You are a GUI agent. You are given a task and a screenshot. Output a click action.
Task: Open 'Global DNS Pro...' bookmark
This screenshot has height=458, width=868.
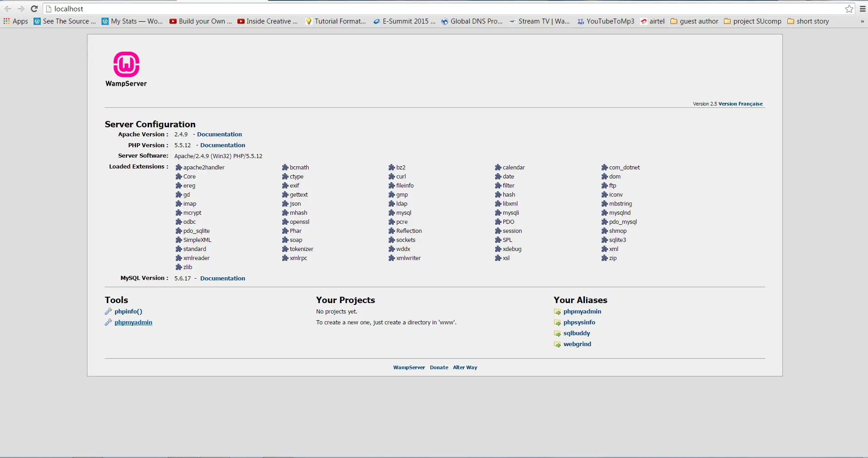click(x=472, y=21)
